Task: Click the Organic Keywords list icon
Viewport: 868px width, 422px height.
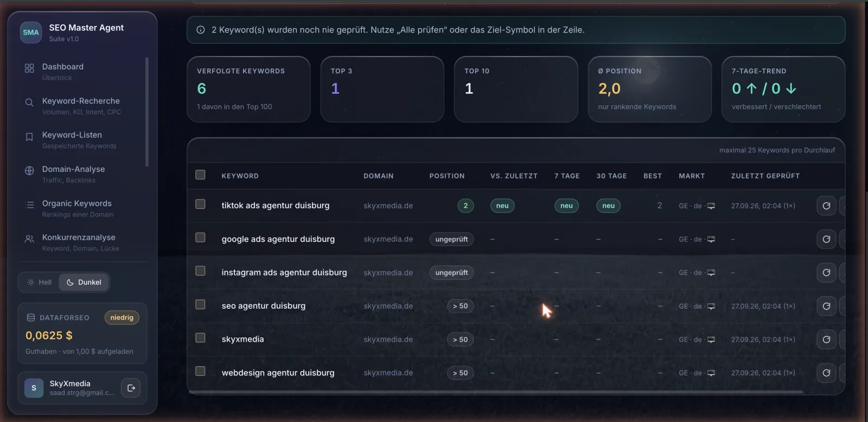Action: (29, 204)
